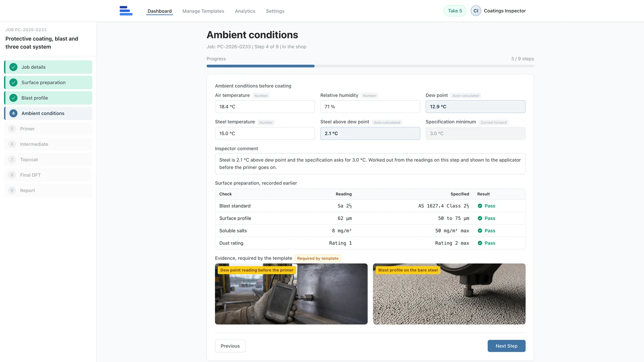644x362 pixels.
Task: Go to Manage Templates
Action: (x=203, y=11)
